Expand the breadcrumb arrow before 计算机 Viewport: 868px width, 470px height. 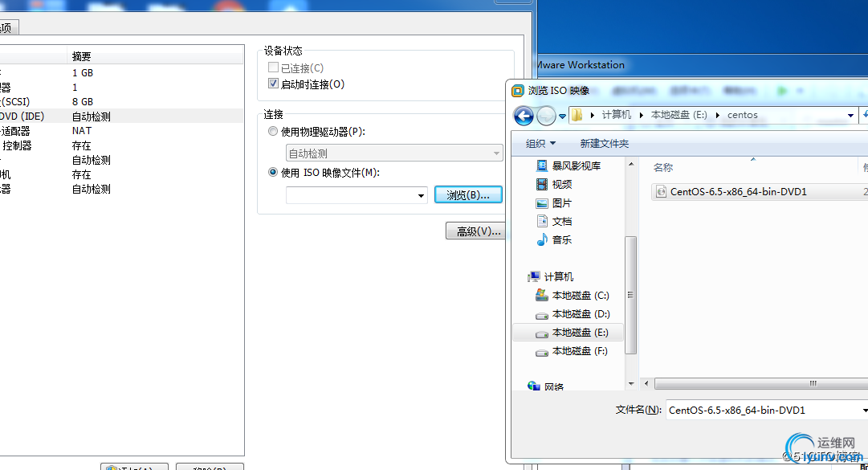(x=593, y=115)
